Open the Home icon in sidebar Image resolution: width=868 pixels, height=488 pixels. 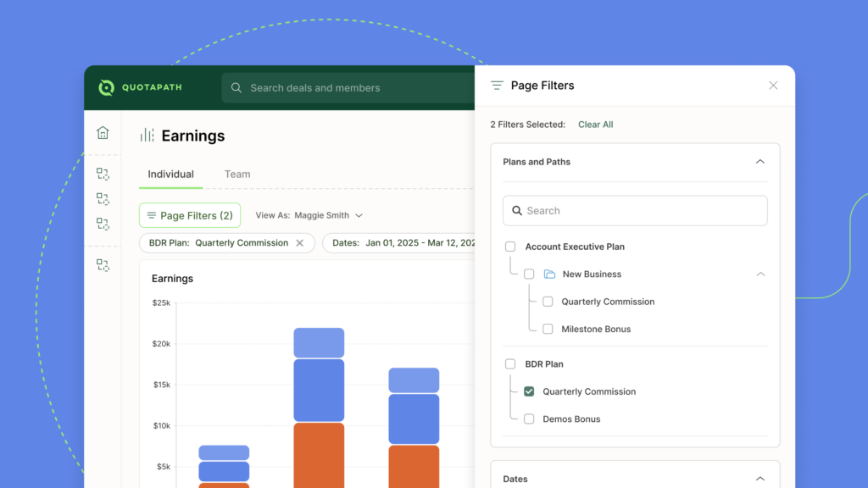coord(103,132)
